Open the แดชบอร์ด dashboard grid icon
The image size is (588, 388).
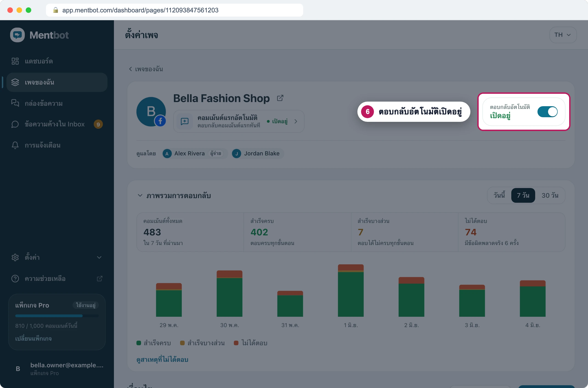pos(15,61)
